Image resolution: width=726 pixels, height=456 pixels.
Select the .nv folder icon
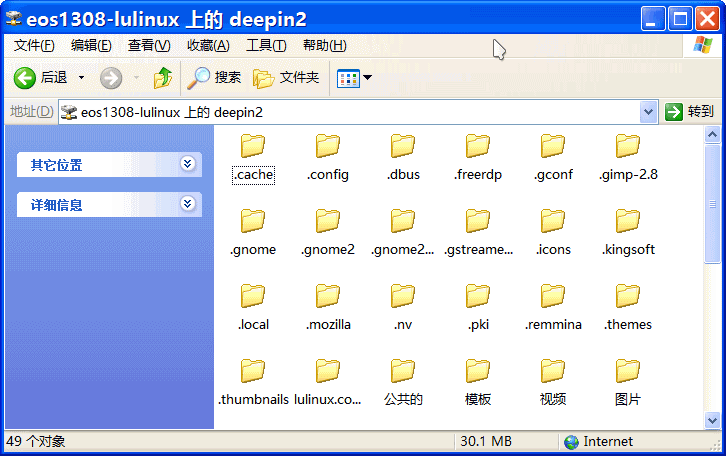click(x=403, y=296)
